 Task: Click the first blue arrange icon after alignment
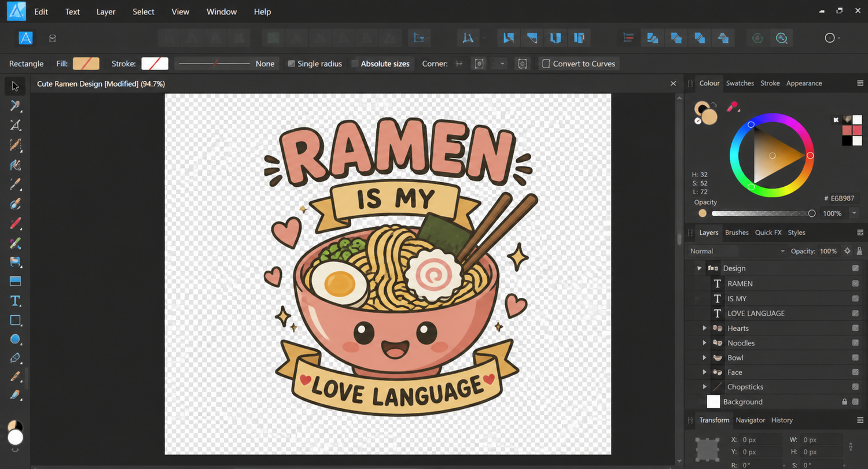(x=653, y=38)
